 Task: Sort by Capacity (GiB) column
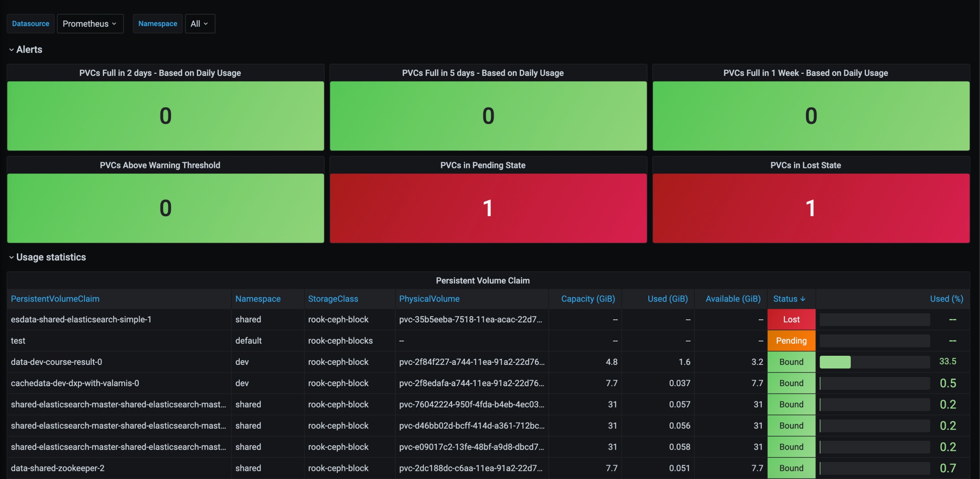coord(588,299)
